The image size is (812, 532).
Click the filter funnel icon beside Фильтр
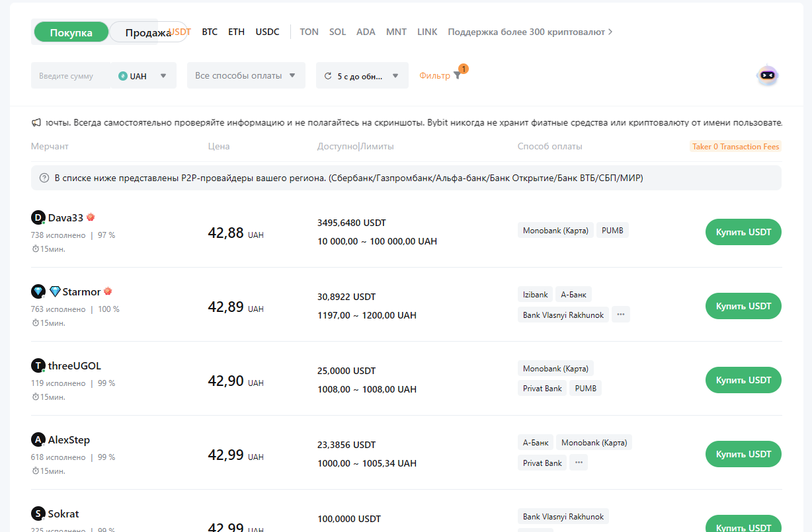pyautogui.click(x=456, y=75)
